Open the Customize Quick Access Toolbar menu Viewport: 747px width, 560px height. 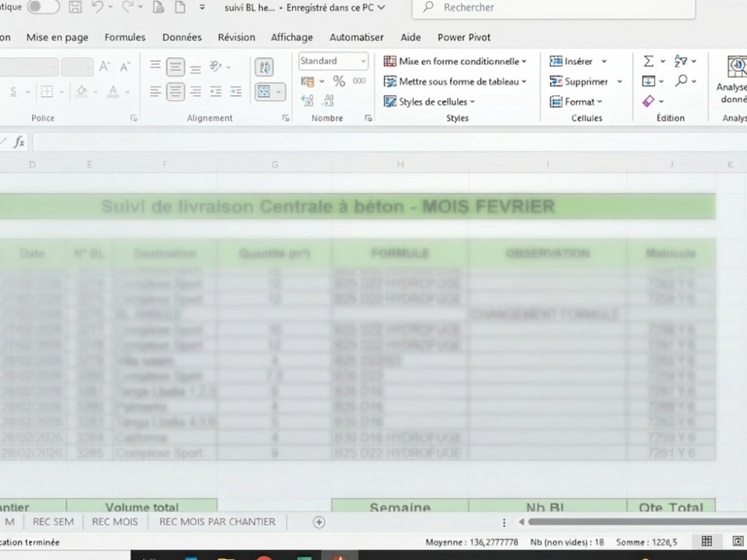(202, 7)
